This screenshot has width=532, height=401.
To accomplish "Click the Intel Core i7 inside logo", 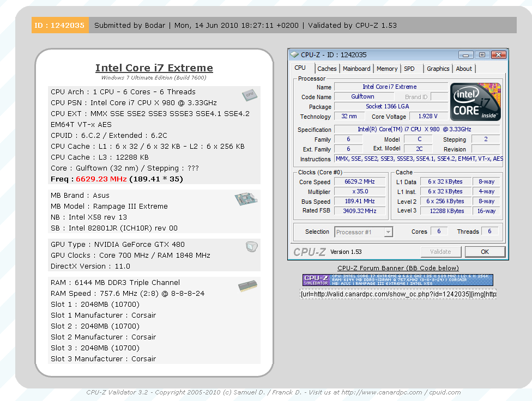I will pos(475,102).
